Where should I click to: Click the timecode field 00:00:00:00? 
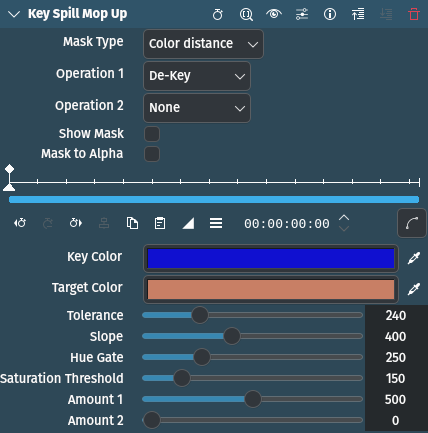287,224
